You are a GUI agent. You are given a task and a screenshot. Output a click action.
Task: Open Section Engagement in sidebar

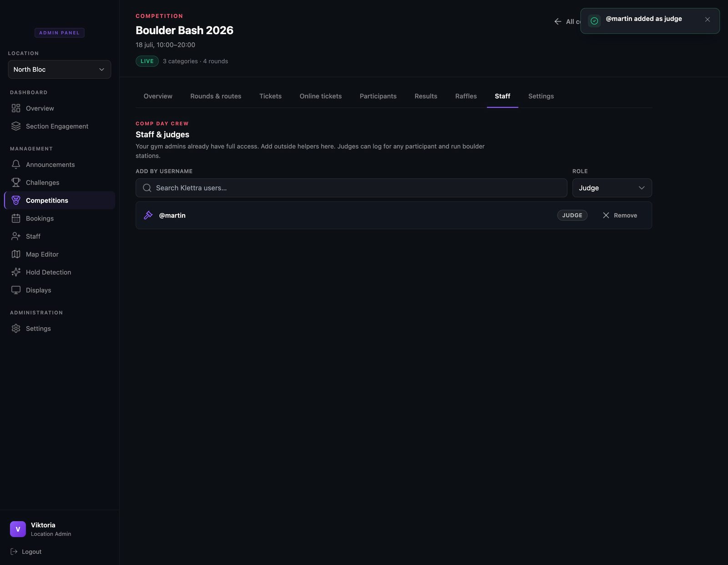(60, 126)
